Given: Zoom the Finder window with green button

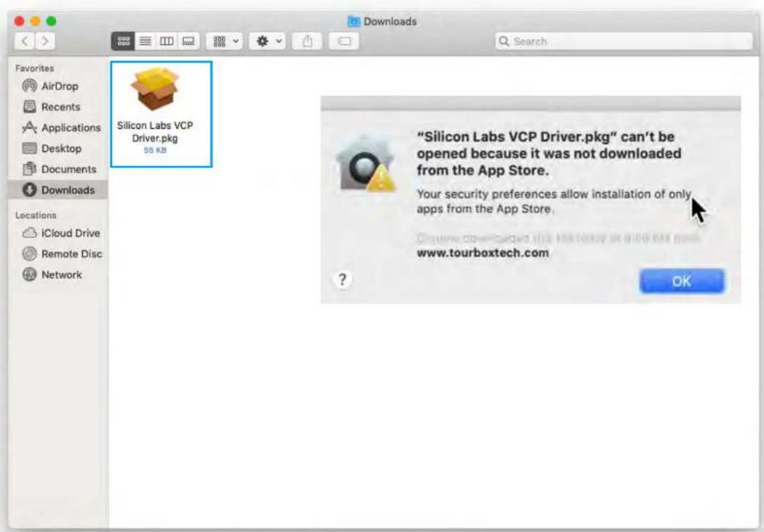Looking at the screenshot, I should tap(51, 21).
